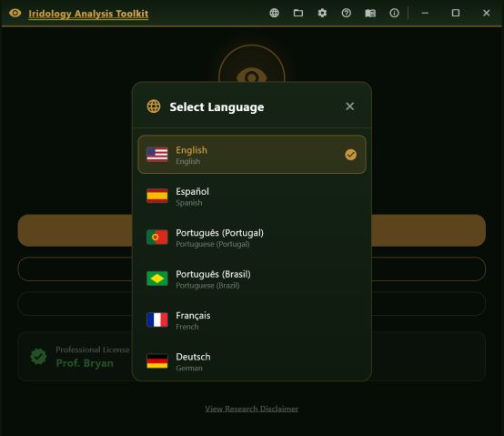The width and height of the screenshot is (504, 436).
Task: Select Français language option
Action: tap(252, 320)
